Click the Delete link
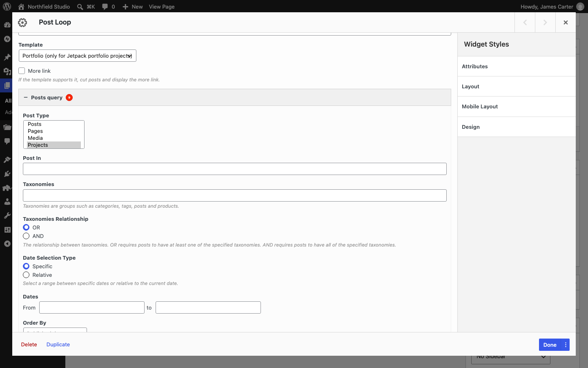The width and height of the screenshot is (588, 368). 29,345
